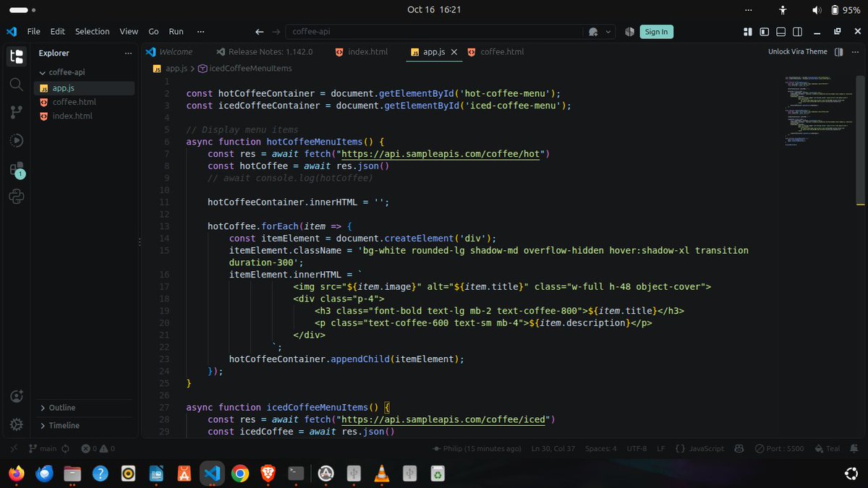
Task: Open the Explorer view in activity bar
Action: 17,56
